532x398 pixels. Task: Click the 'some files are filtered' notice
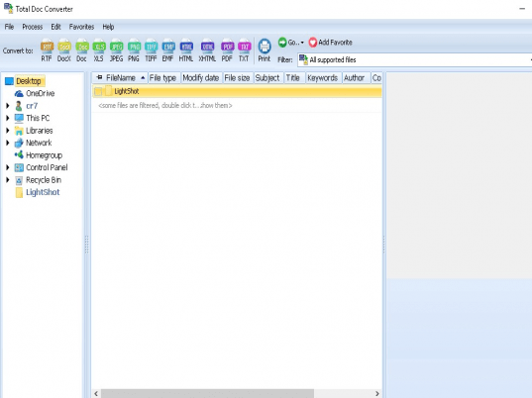click(165, 106)
